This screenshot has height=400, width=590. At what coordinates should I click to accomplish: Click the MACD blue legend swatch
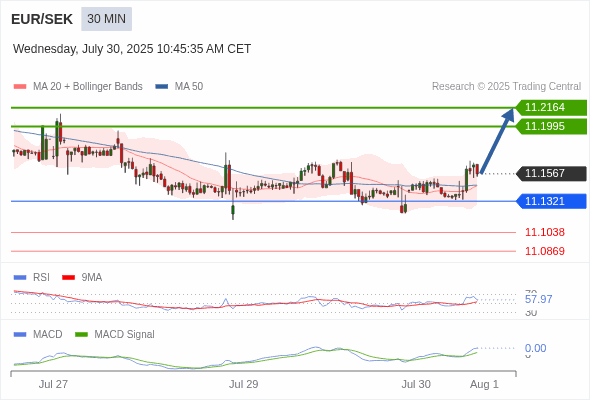[x=20, y=335]
